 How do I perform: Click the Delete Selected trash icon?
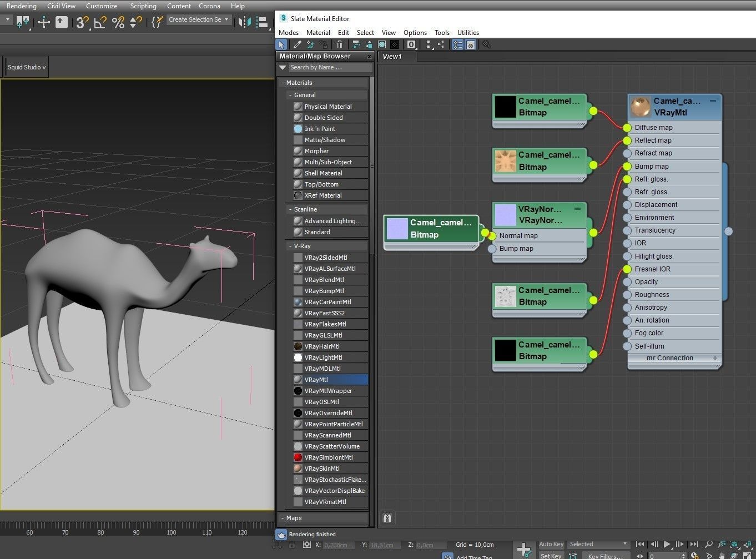pyautogui.click(x=340, y=45)
